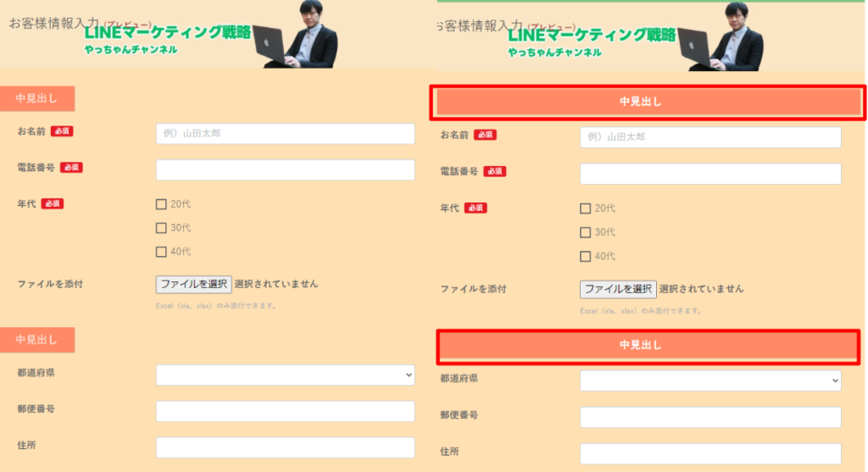Viewport: 868px width, 472px height.
Task: Focus the 郵便番号 field in left form
Action: [285, 411]
